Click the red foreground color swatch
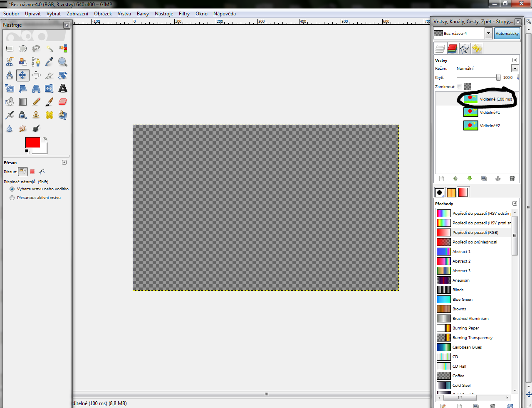The image size is (532, 408). tap(32, 143)
